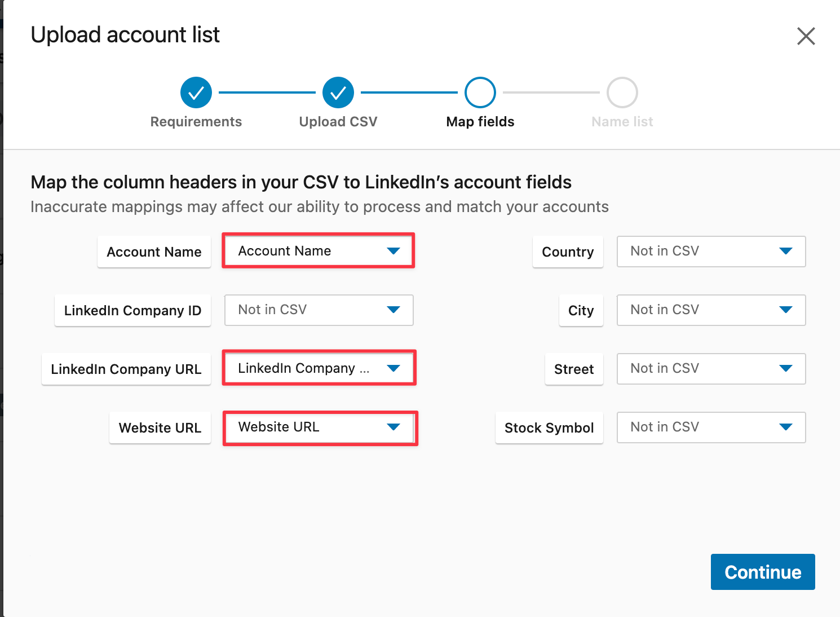Screen dimensions: 840x617
Task: Click the LinkedIn Company URL field label
Action: click(126, 369)
